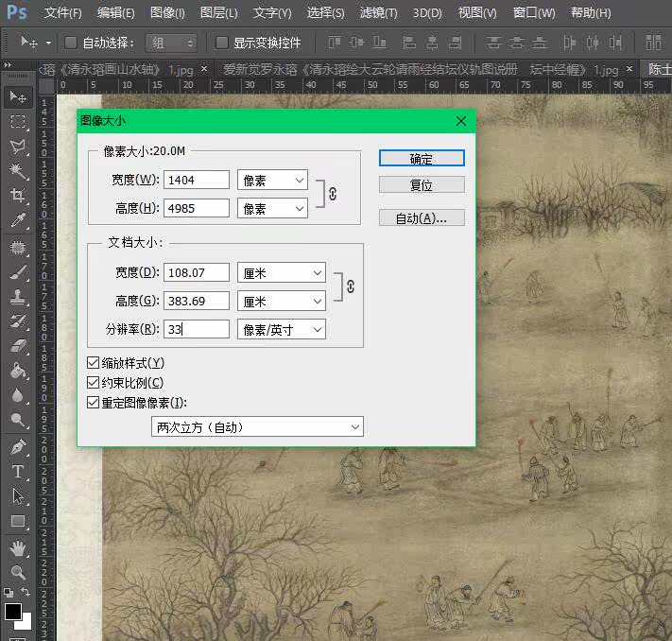This screenshot has width=672, height=641.
Task: Click the 分辨率(R) input field
Action: [x=197, y=329]
